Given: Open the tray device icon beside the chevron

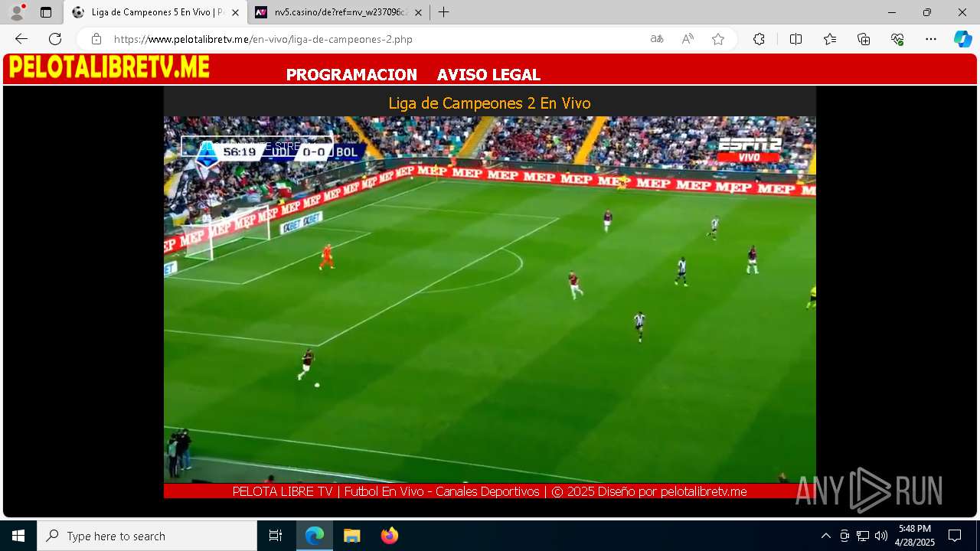Looking at the screenshot, I should pos(844,536).
